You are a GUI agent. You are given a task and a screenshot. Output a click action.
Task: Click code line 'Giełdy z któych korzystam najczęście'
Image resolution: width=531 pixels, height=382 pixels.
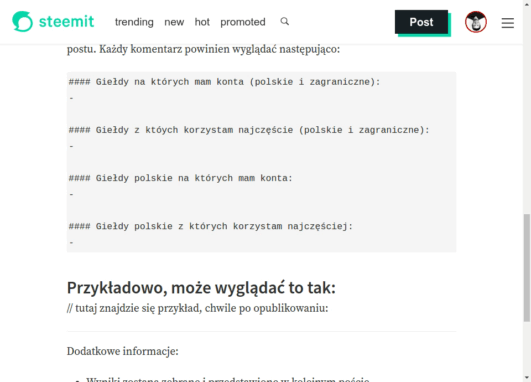[249, 130]
